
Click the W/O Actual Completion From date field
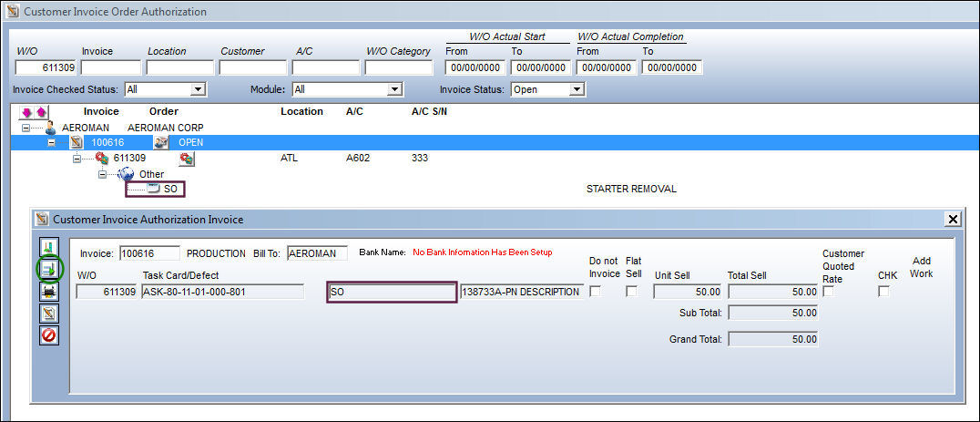pyautogui.click(x=607, y=67)
